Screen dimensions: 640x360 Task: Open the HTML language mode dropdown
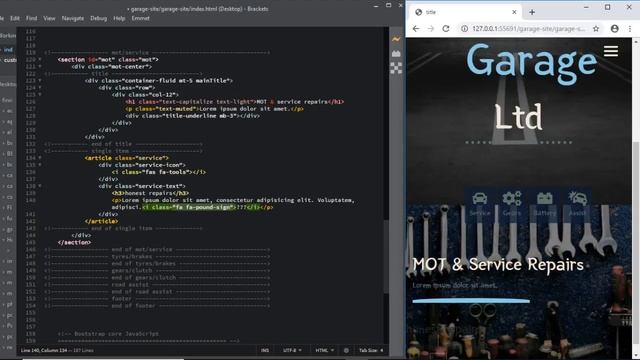(x=324, y=350)
